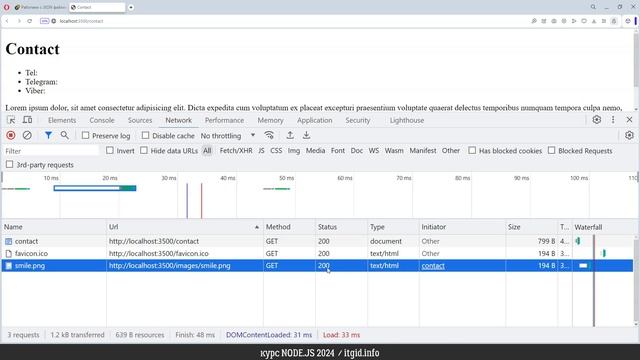Screen dimensions: 640x360
Task: Click the Opera logo menu
Action: pyautogui.click(x=7, y=7)
